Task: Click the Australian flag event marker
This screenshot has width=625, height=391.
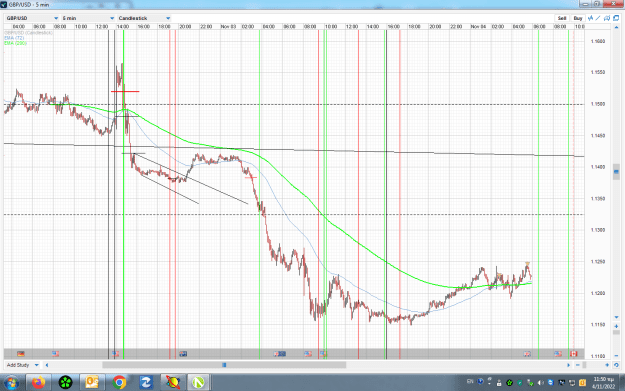Action: (x=183, y=354)
